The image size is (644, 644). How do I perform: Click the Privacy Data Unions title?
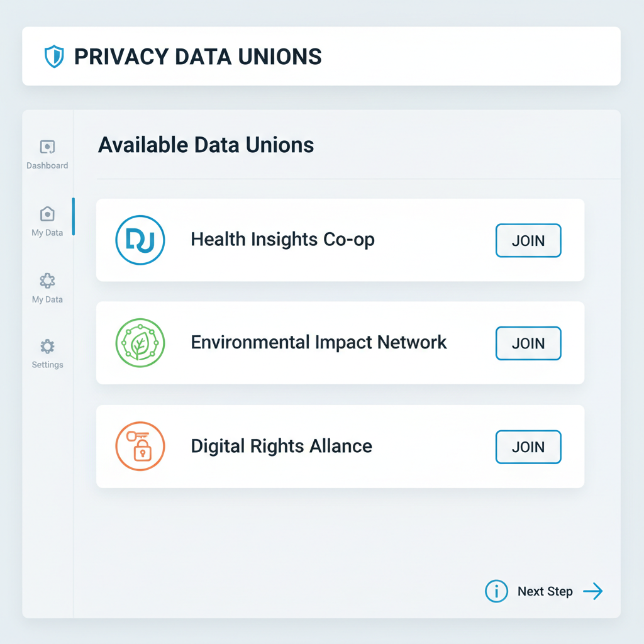[x=197, y=56]
